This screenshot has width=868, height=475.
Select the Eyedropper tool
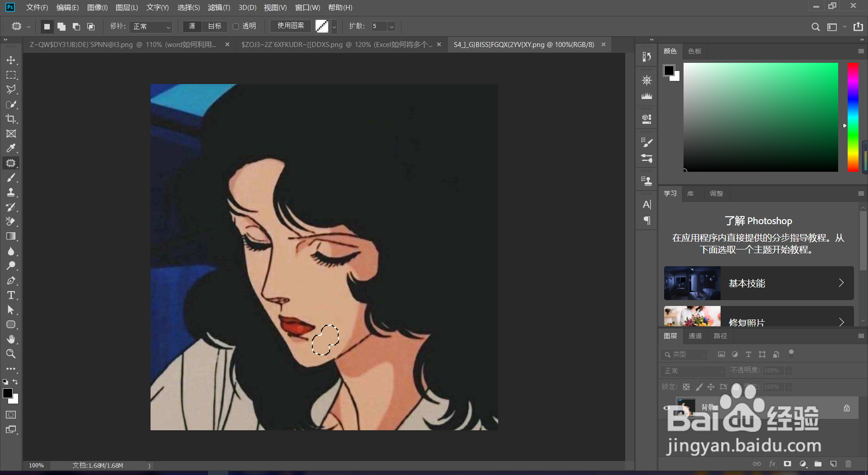[11, 148]
